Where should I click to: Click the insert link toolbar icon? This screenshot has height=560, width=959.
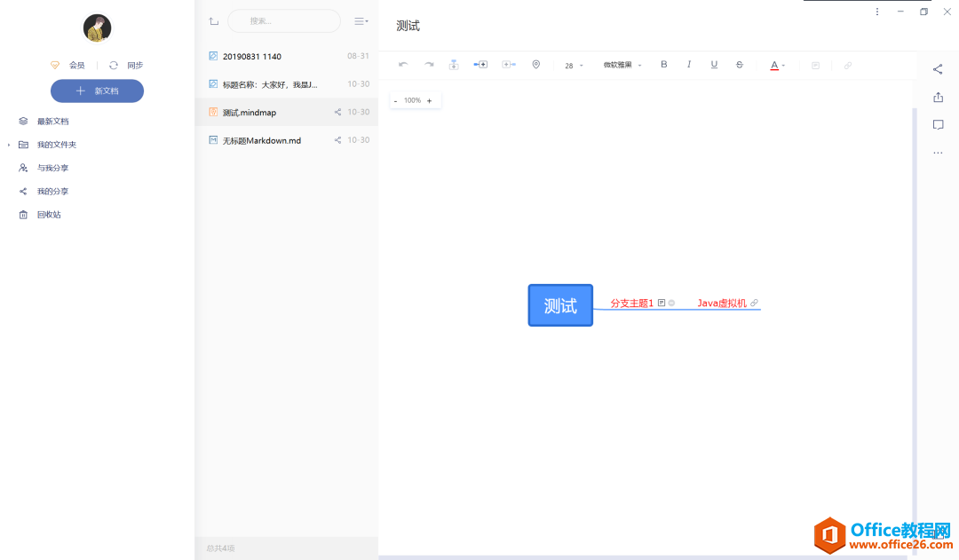[848, 66]
